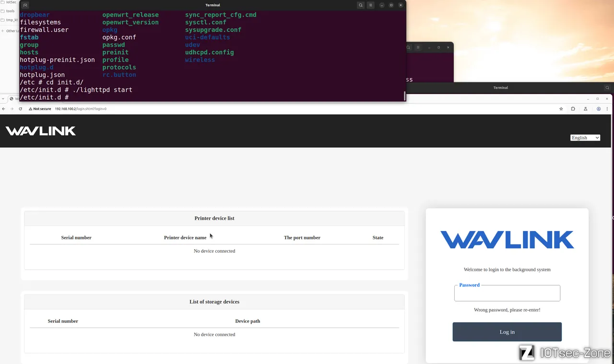
Task: Click the Log in button
Action: 507,332
